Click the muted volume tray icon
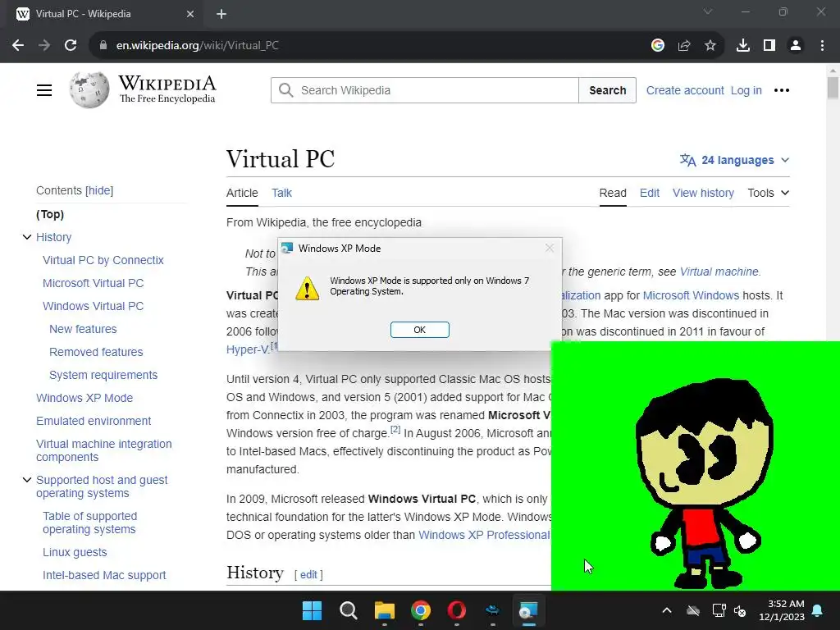The width and height of the screenshot is (840, 630). tap(741, 610)
